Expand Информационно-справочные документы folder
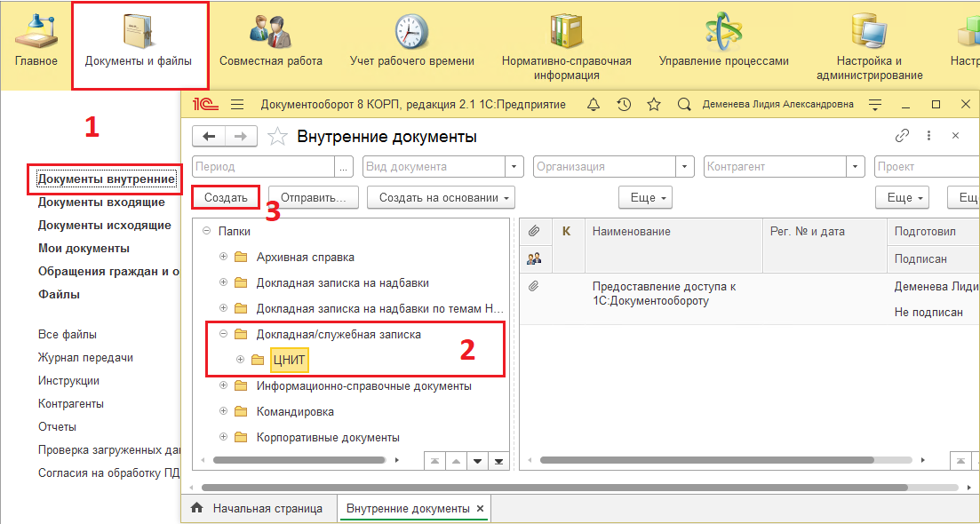The height and width of the screenshot is (524, 980). click(223, 386)
